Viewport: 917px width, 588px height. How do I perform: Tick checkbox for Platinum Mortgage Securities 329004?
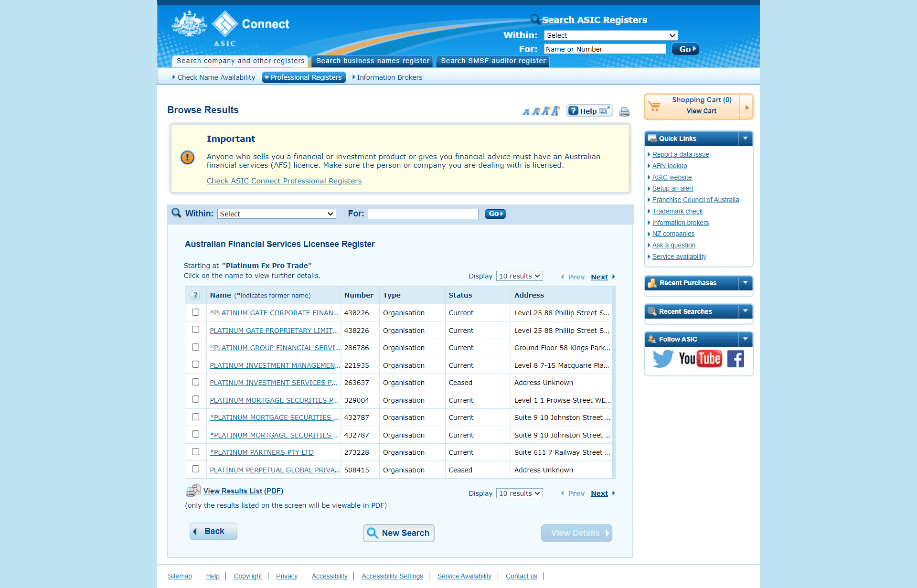tap(195, 399)
